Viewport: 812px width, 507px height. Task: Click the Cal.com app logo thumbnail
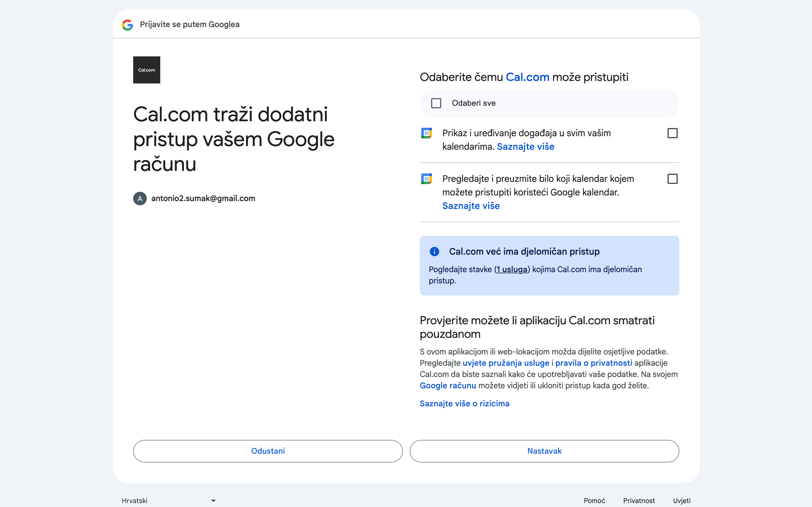(146, 70)
